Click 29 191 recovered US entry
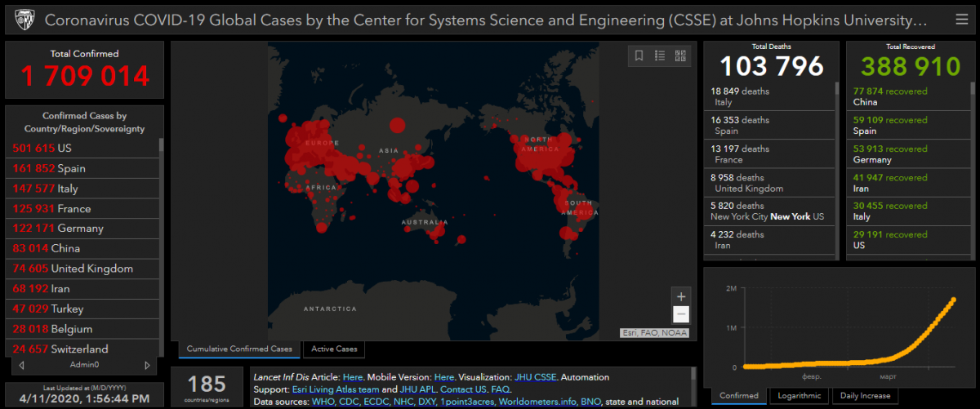Screen dimensions: 980x409 coord(908,240)
